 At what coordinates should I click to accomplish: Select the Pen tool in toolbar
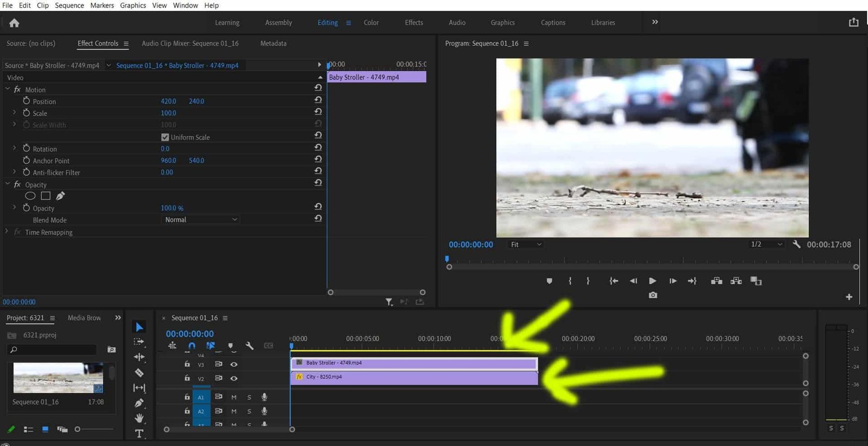139,403
